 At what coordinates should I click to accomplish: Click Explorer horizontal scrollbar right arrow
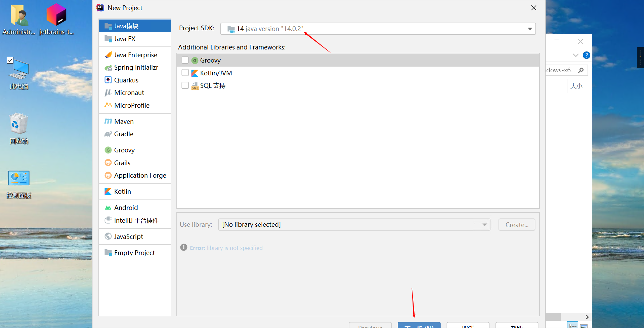(587, 317)
